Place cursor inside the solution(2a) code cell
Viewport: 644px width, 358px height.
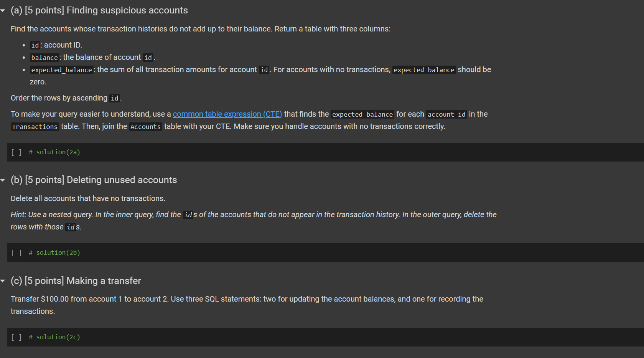[153, 152]
